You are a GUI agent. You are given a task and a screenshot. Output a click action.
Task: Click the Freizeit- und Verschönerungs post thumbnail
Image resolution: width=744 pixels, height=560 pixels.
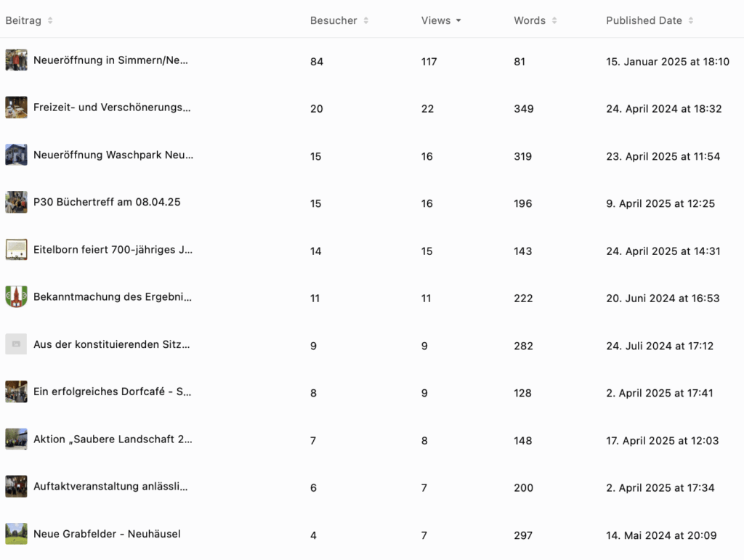16,107
